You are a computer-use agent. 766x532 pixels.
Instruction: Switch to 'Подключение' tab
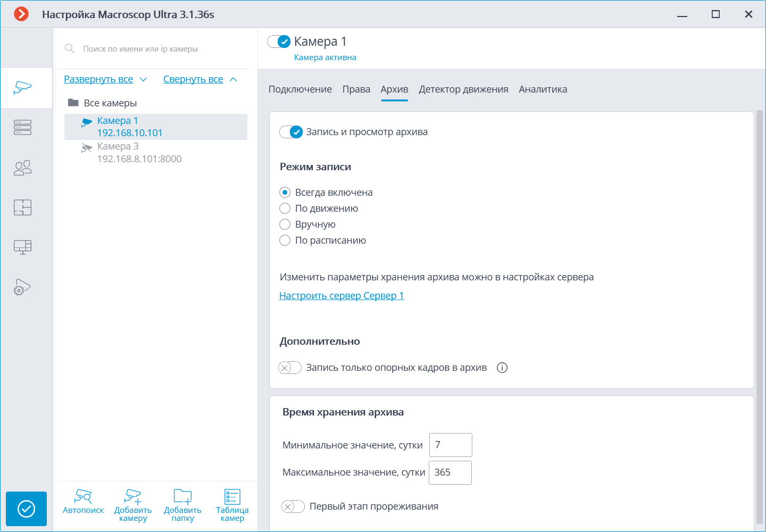(x=300, y=89)
